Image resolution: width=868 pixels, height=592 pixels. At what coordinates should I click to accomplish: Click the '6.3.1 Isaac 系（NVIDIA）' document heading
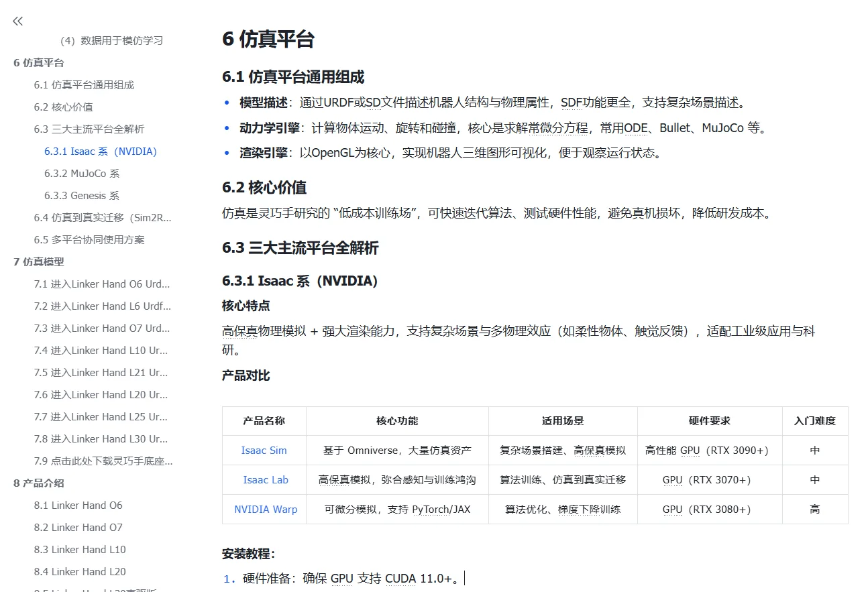pos(301,281)
